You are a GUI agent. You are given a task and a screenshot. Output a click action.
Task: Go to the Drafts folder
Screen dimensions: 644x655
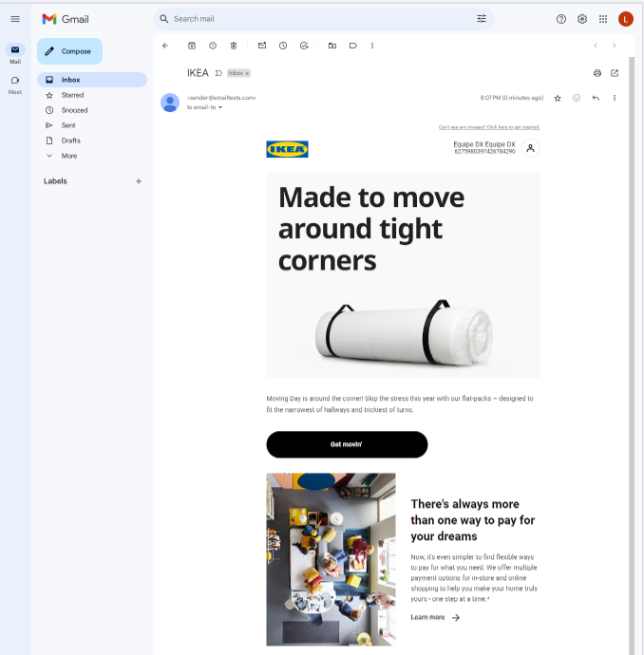pos(70,140)
